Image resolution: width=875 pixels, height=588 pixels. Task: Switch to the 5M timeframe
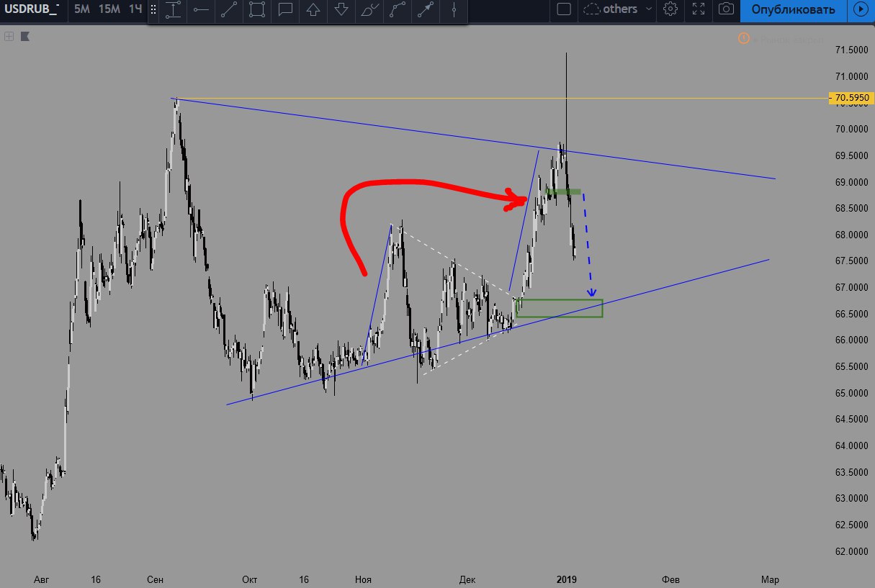(x=82, y=9)
